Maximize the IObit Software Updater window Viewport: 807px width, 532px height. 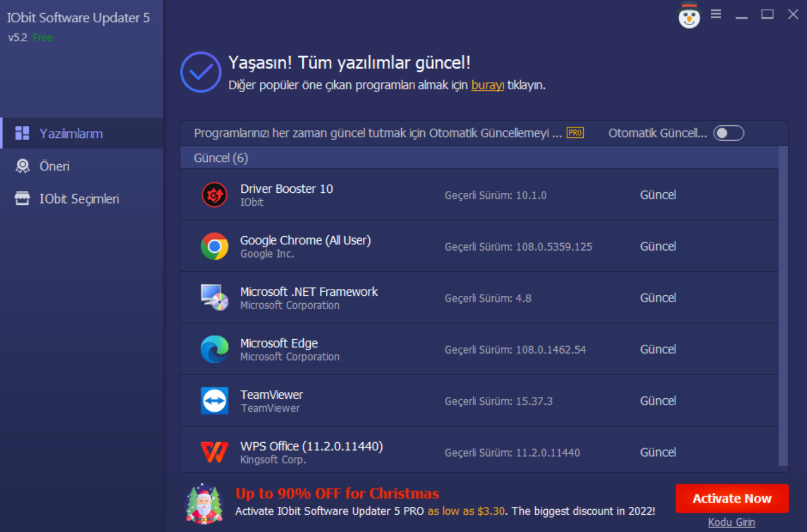pos(768,14)
